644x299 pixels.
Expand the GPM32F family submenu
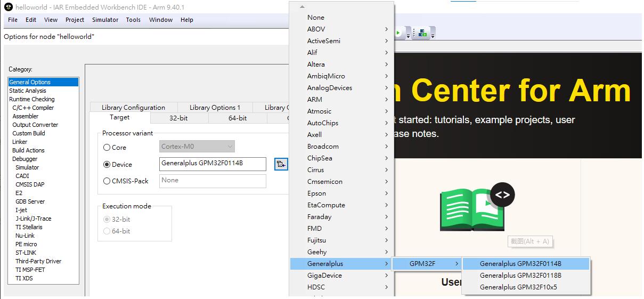pyautogui.click(x=427, y=264)
